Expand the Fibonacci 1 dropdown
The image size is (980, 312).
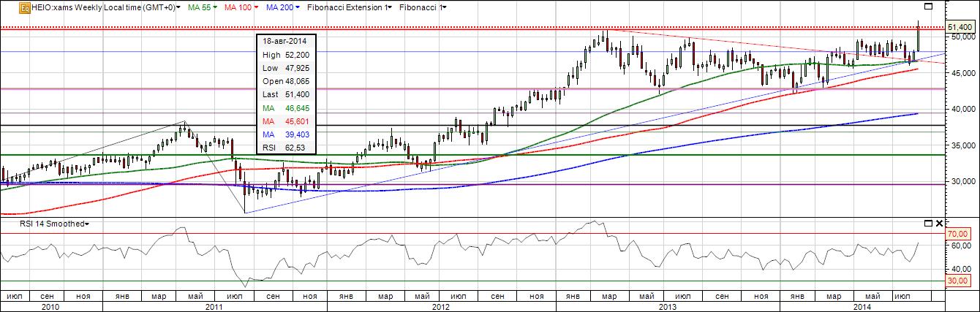423,7
